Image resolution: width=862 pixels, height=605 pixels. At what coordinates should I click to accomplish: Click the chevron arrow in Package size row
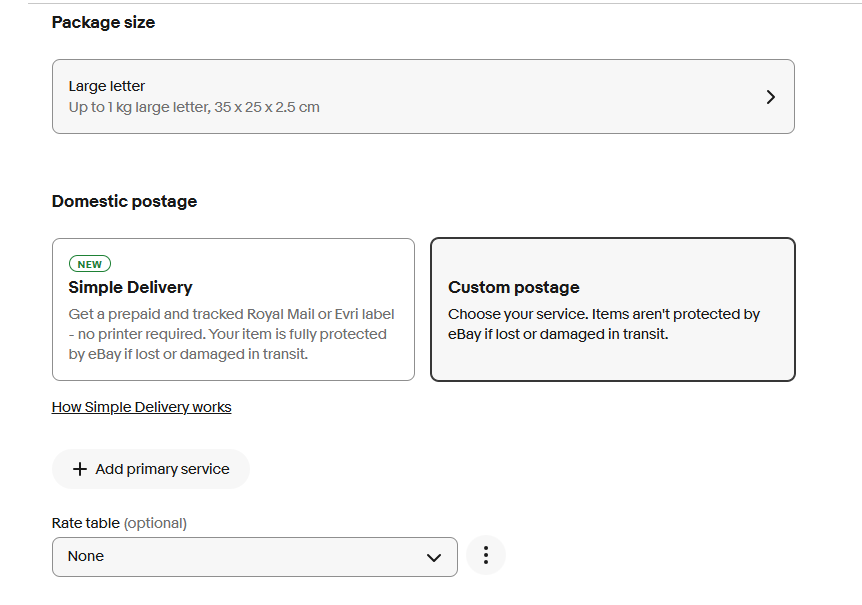pyautogui.click(x=770, y=97)
